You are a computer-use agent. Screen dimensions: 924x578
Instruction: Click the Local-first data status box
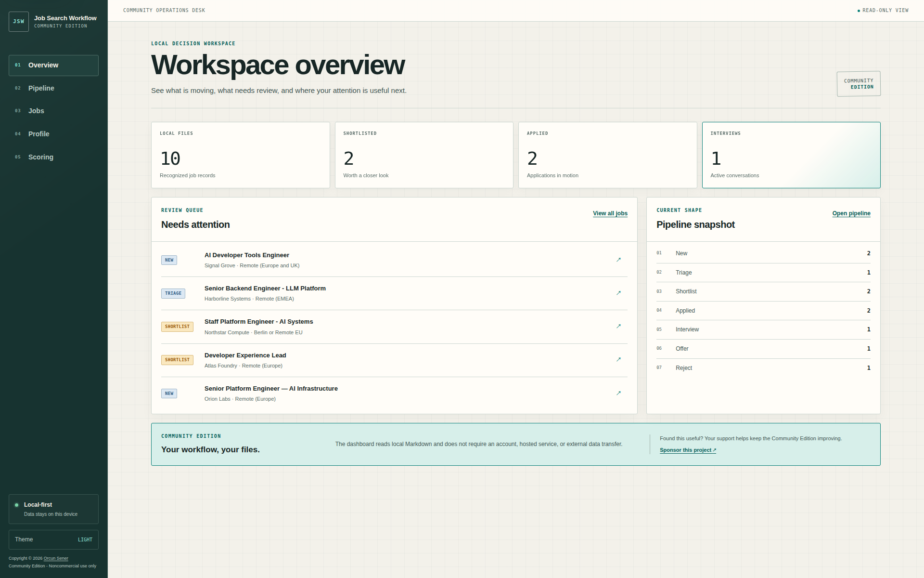click(53, 509)
